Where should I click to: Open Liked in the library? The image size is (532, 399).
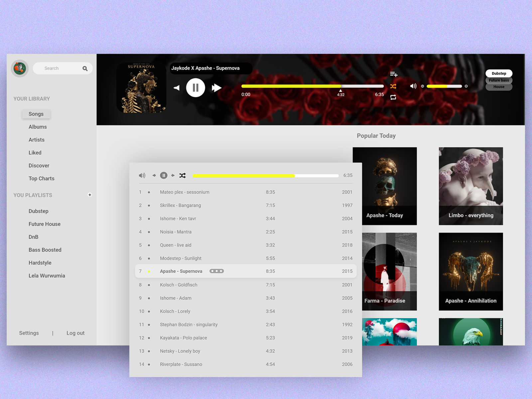35,153
